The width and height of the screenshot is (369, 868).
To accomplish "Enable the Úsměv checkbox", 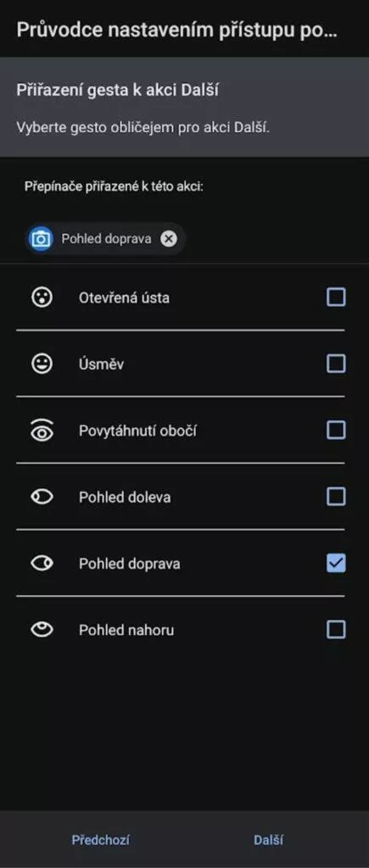I will coord(336,364).
